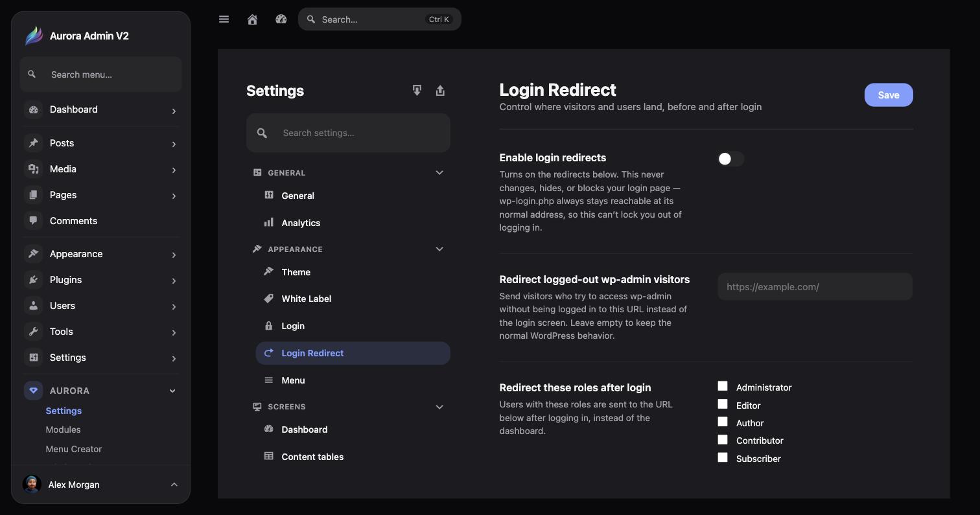The height and width of the screenshot is (515, 980).
Task: Collapse the GENERAL settings section chevron
Action: coord(439,172)
